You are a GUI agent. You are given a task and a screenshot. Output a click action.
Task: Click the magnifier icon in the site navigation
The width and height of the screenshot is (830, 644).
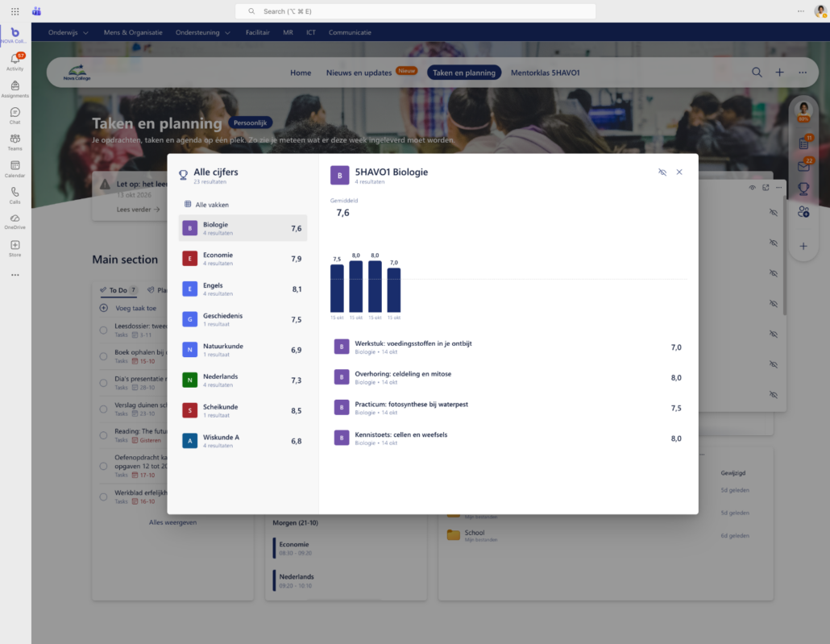pyautogui.click(x=757, y=73)
